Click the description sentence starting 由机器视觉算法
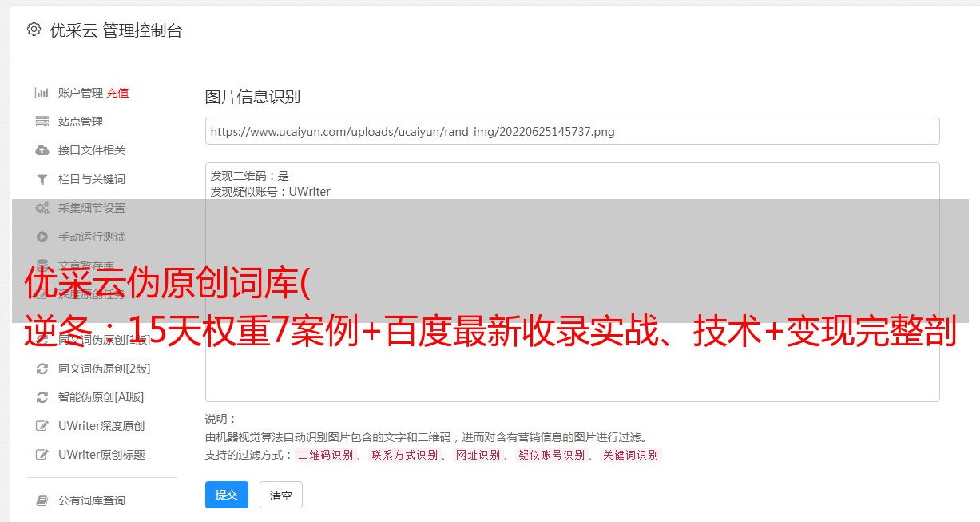 point(426,437)
